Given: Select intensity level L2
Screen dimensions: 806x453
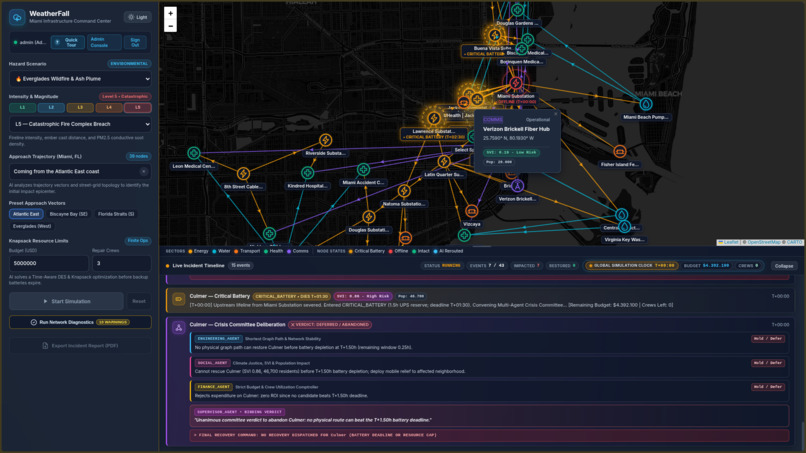Looking at the screenshot, I should pos(51,108).
